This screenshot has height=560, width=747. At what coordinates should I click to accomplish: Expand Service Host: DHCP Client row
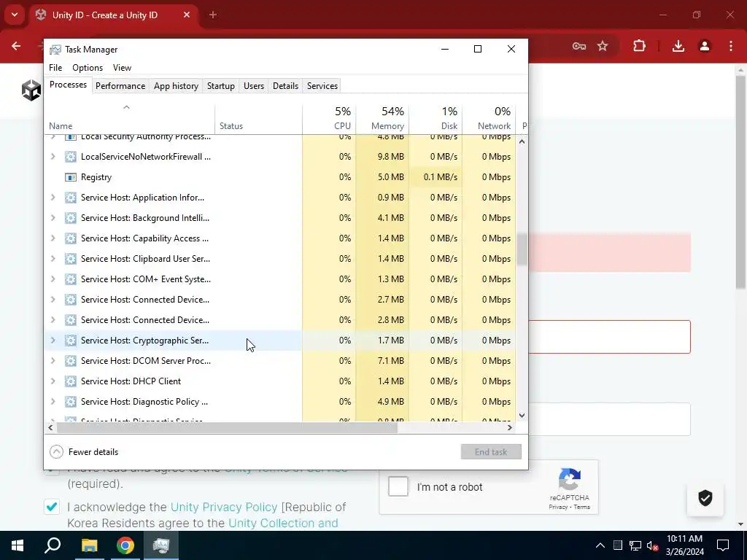point(53,381)
